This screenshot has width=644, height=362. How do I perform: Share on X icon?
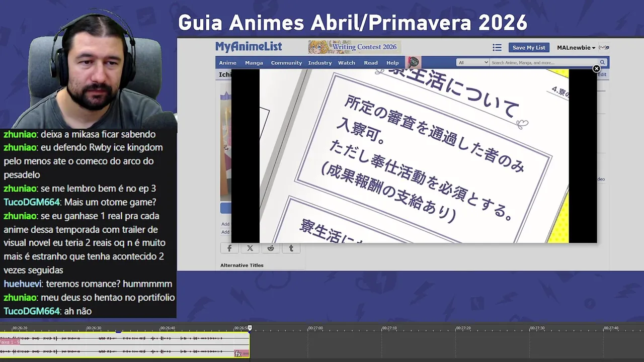250,248
